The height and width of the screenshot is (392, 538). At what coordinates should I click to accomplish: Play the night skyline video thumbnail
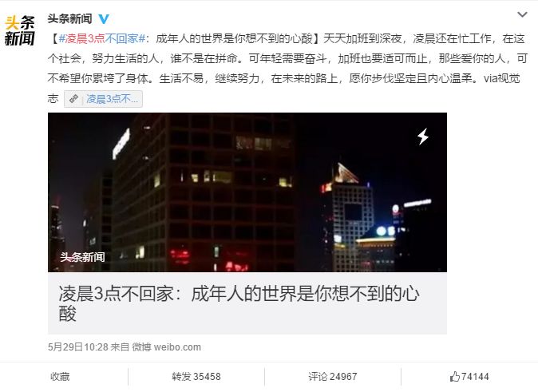coord(247,192)
